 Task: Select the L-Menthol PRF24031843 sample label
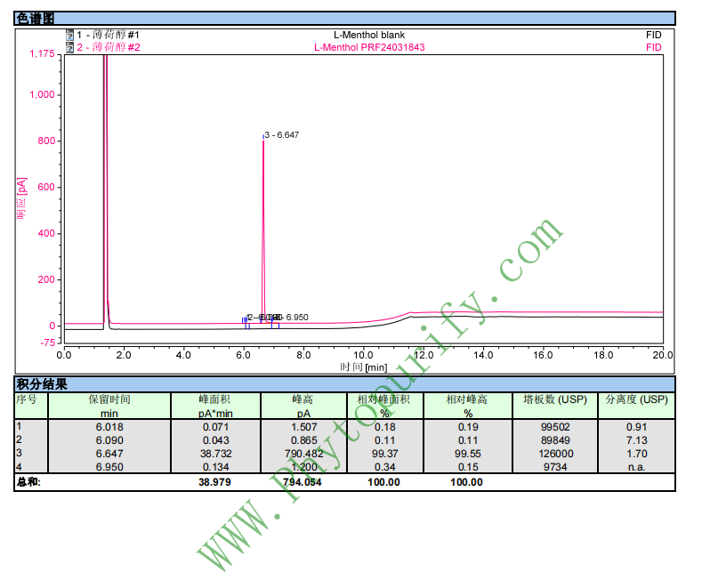(x=369, y=47)
